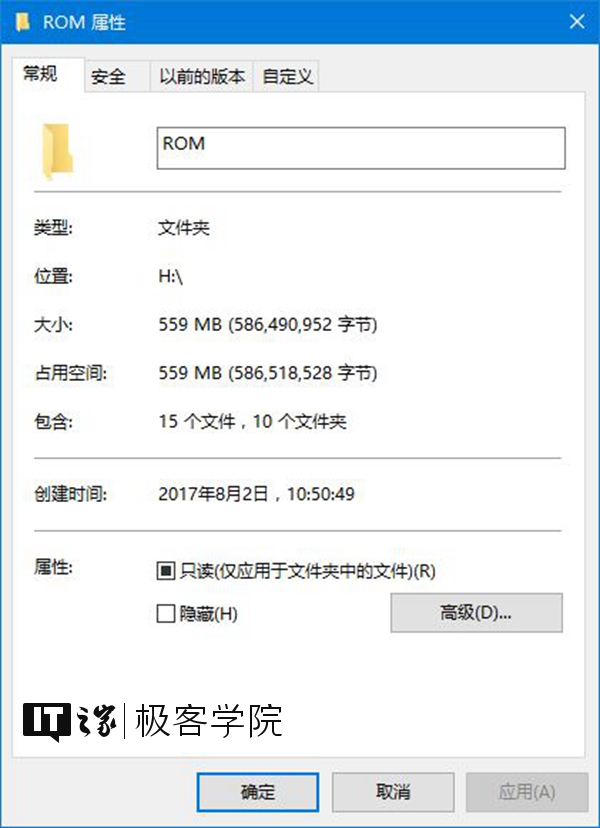This screenshot has height=828, width=600.
Task: Enable the hidden (隐藏) checkbox
Action: [x=166, y=614]
